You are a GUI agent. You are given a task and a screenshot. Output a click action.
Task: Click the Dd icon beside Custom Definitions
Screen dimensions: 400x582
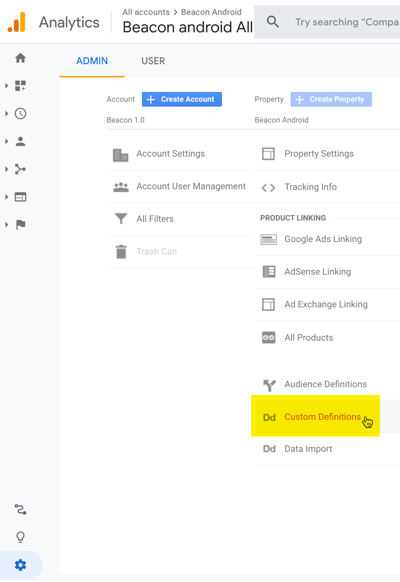[269, 418]
